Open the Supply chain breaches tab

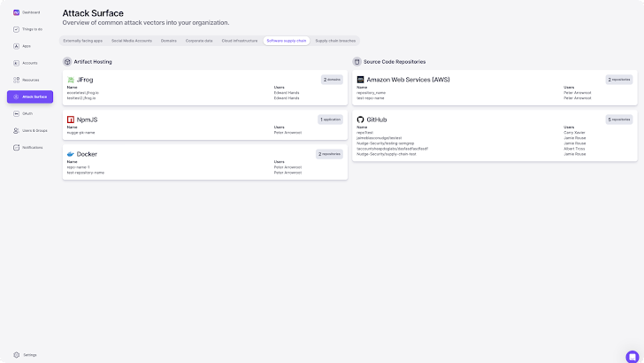(335, 41)
